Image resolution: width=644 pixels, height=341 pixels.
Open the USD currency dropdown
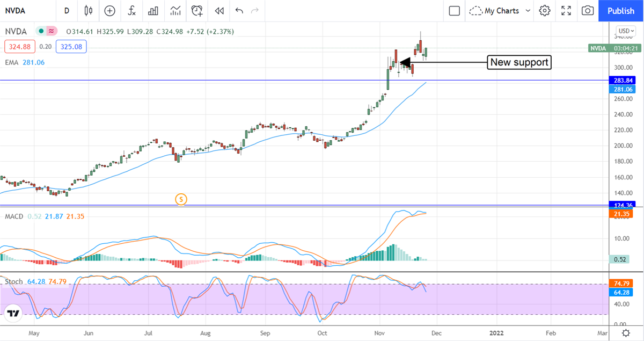tap(626, 31)
